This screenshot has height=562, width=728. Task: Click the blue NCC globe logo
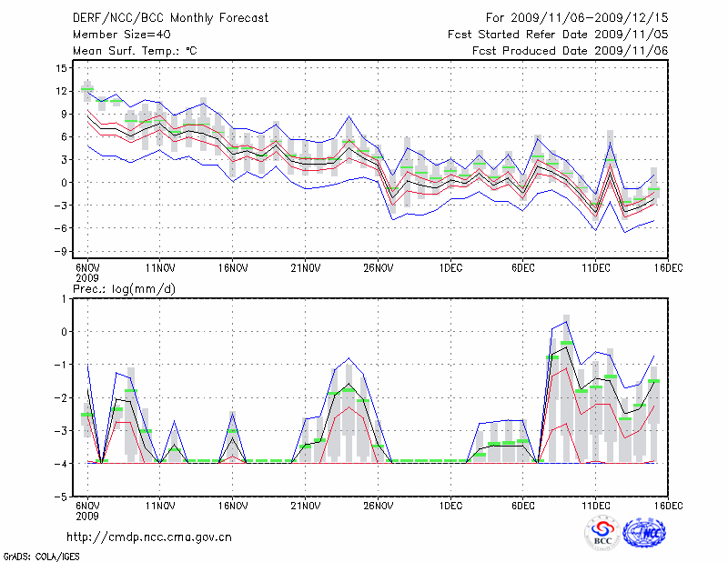point(644,533)
